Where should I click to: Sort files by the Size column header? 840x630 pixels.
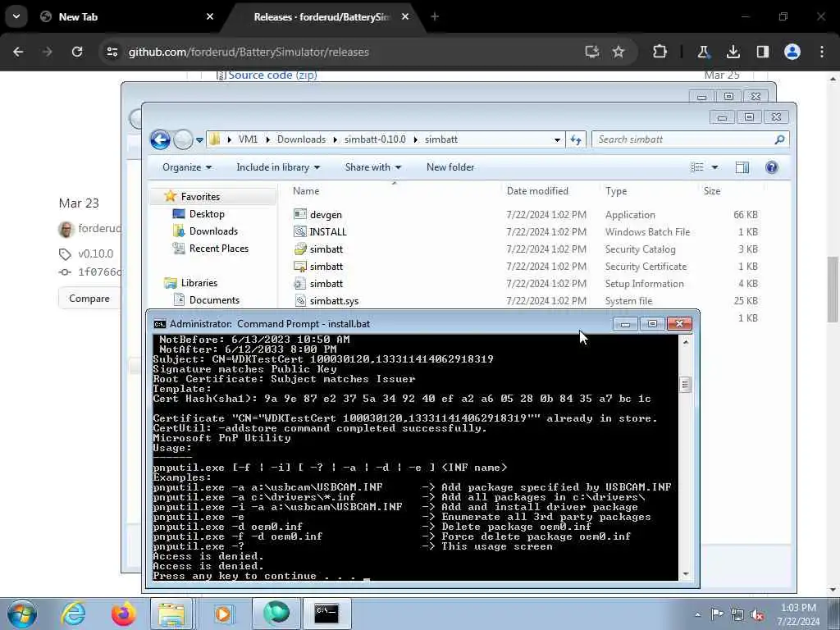pyautogui.click(x=712, y=190)
